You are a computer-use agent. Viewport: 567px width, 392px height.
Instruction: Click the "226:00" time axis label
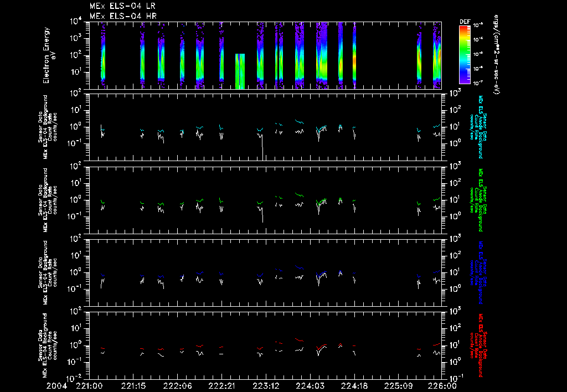(x=442, y=386)
